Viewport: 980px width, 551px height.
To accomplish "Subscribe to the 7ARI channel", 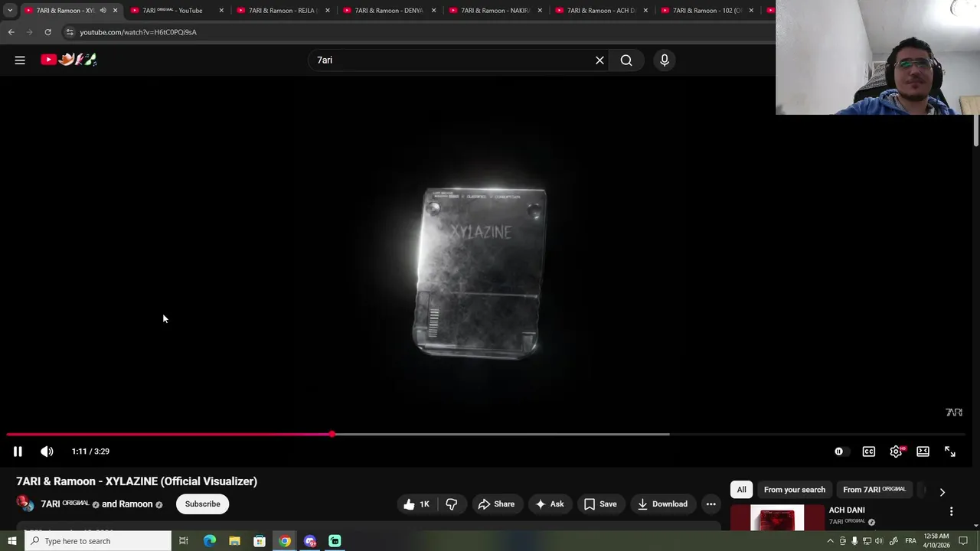I will 202,504.
